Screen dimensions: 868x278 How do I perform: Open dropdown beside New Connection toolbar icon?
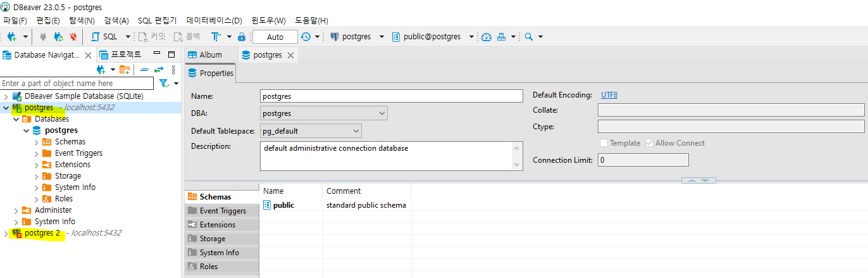[25, 37]
